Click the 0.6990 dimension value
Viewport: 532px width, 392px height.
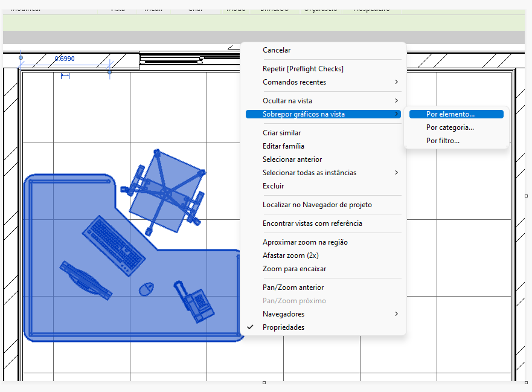click(65, 59)
